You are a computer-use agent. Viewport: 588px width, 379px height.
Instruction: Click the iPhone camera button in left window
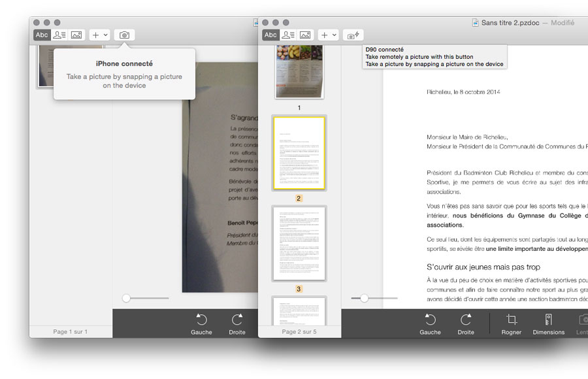pyautogui.click(x=125, y=35)
